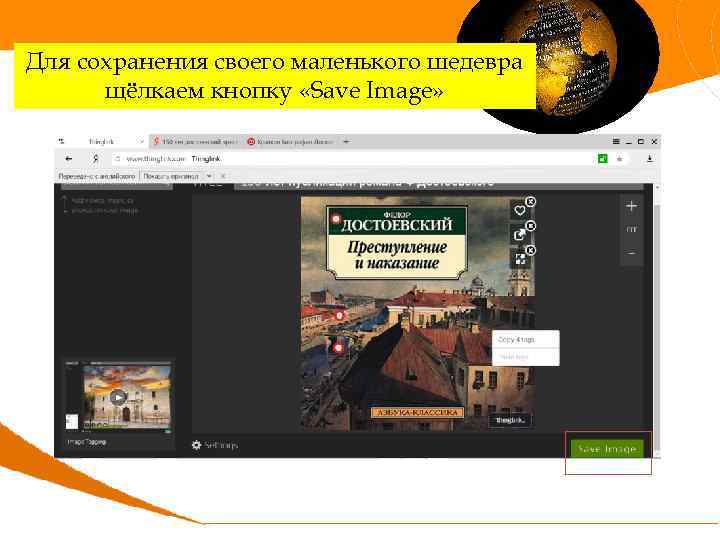720x540 pixels.
Task: Close the translation bar with its X
Action: point(223,176)
